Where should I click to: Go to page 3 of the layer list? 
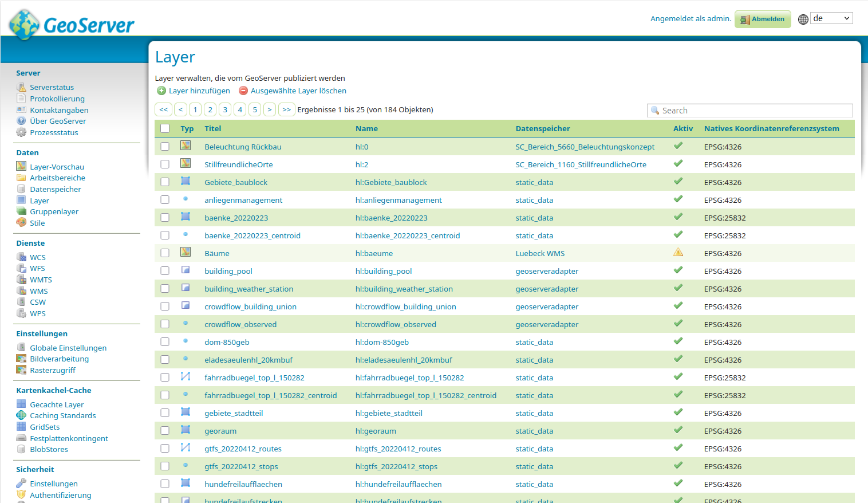(x=224, y=109)
